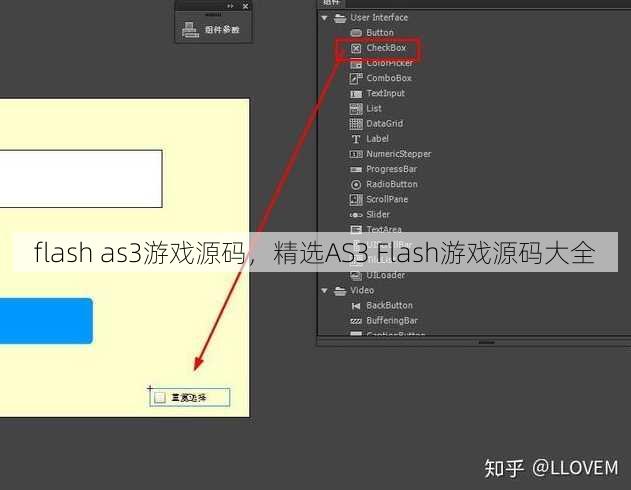This screenshot has height=490, width=631.
Task: Select the 'User Interface' group label
Action: point(379,18)
